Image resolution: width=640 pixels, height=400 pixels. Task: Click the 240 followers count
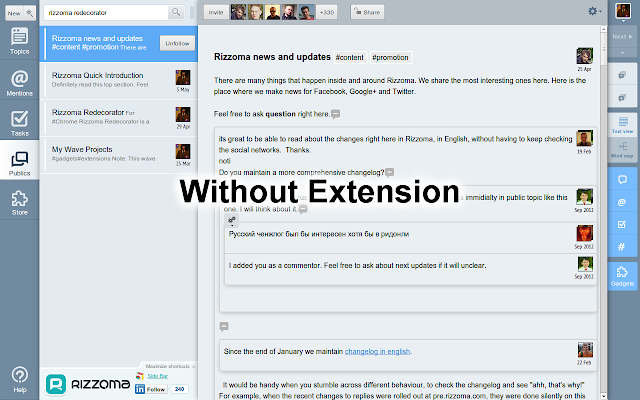179,389
